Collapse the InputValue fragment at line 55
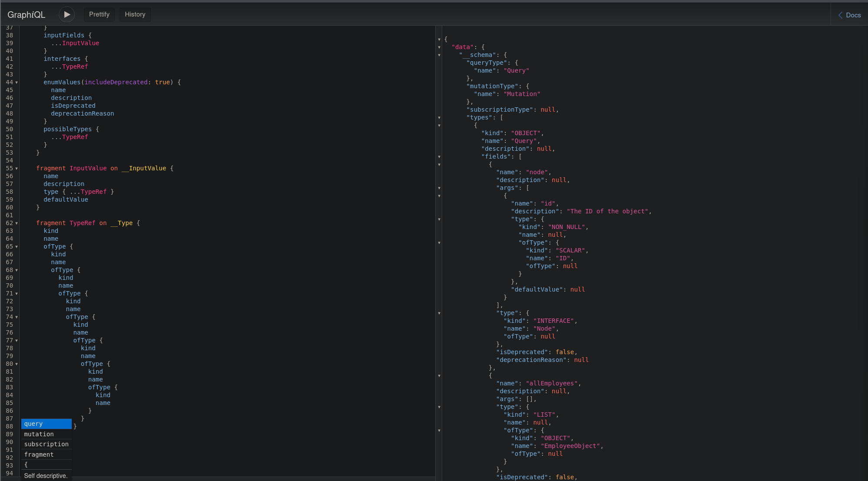The width and height of the screenshot is (868, 481). [17, 169]
